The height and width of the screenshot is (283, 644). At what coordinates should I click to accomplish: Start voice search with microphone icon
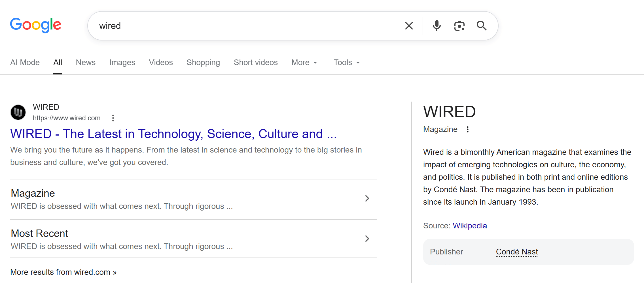coord(437,26)
